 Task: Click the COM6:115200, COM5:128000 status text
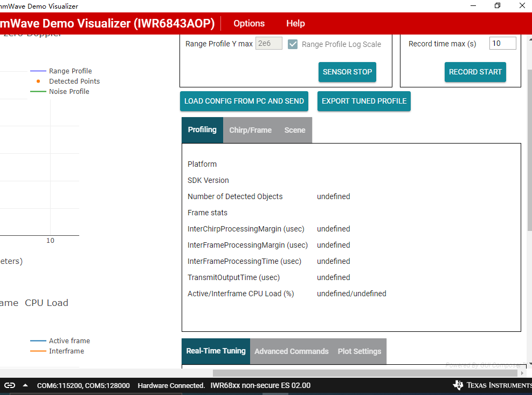84,385
